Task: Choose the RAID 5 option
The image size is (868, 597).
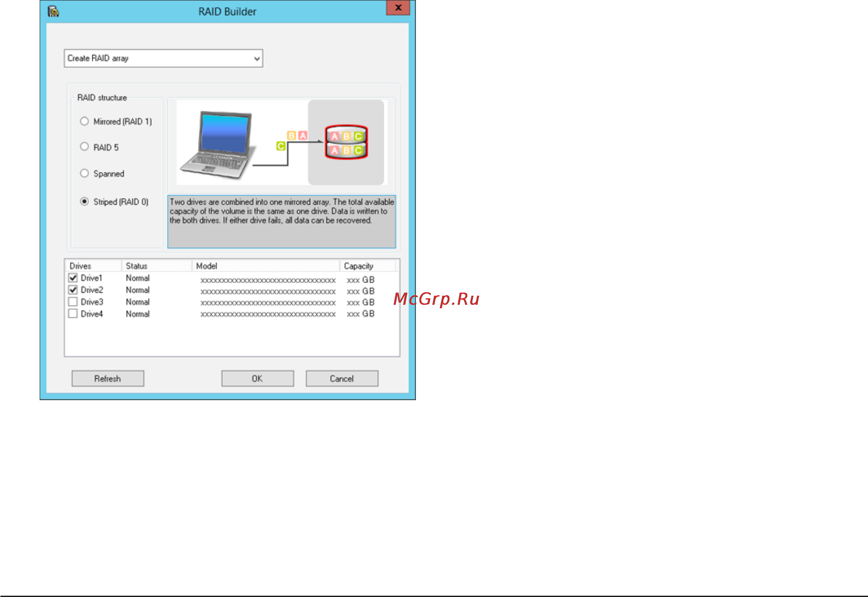Action: pos(84,147)
